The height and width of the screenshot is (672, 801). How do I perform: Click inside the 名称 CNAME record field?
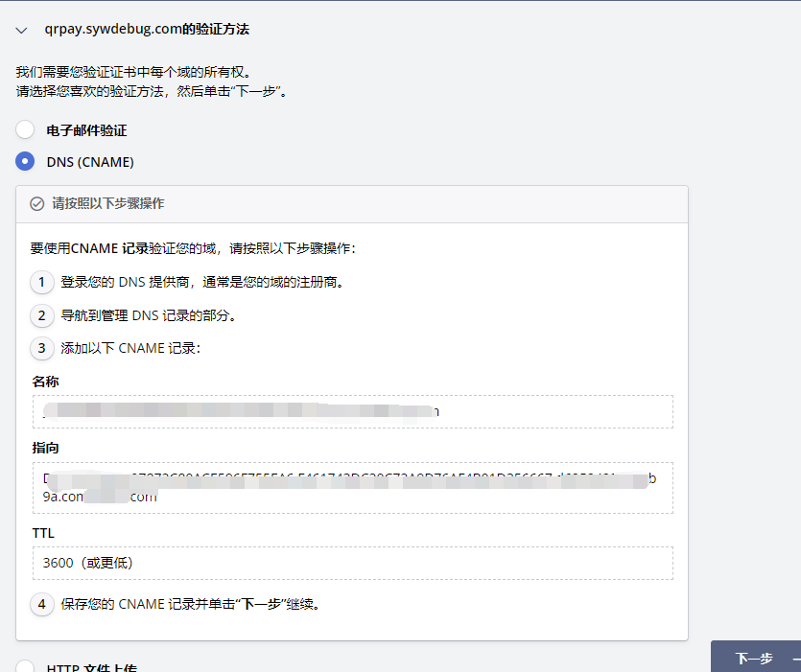click(355, 411)
